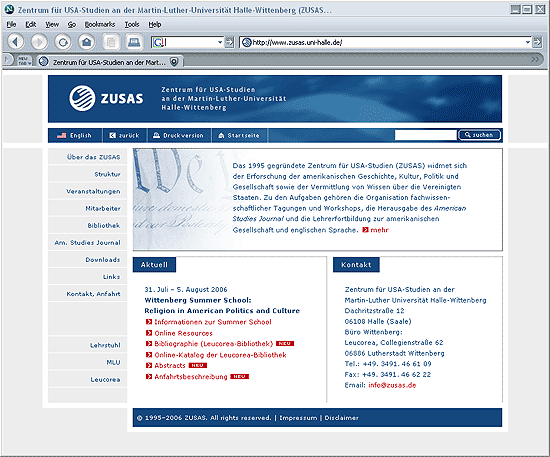Image resolution: width=550 pixels, height=457 pixels.
Task: Click the site icon in address bar
Action: 247,42
